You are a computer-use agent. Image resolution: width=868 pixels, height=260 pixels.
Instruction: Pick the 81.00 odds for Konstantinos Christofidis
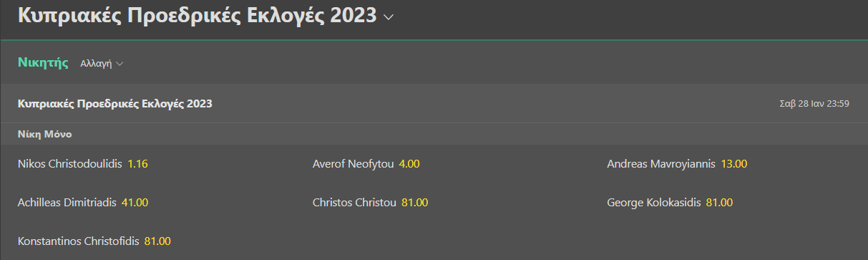(157, 241)
